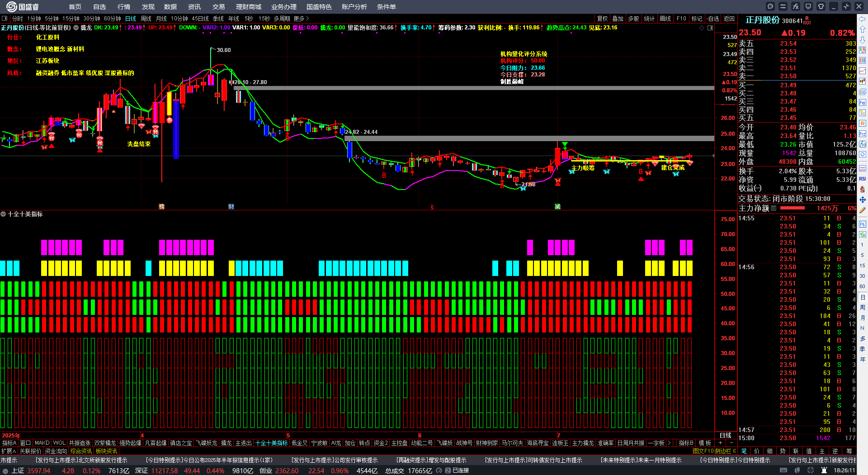Click the F5 icon in right sidebar
This screenshot has height=475, width=868.
pyautogui.click(x=863, y=224)
